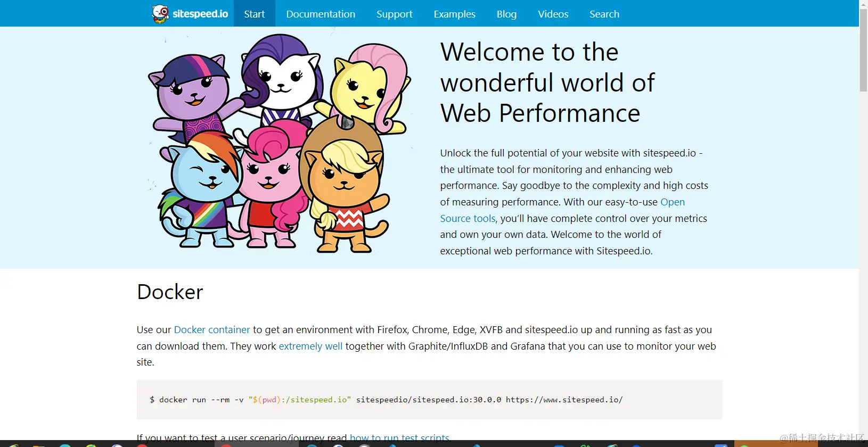
Task: Click the "Docker" section heading
Action: pyautogui.click(x=170, y=292)
